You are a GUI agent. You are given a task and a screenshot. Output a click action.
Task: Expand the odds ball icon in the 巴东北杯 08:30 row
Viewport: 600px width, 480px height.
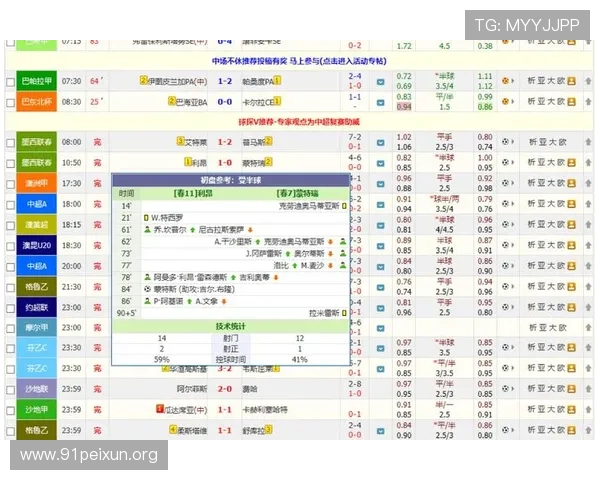(508, 101)
